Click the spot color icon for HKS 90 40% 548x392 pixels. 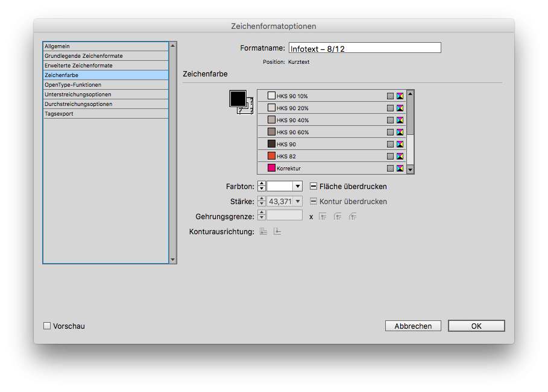point(391,120)
